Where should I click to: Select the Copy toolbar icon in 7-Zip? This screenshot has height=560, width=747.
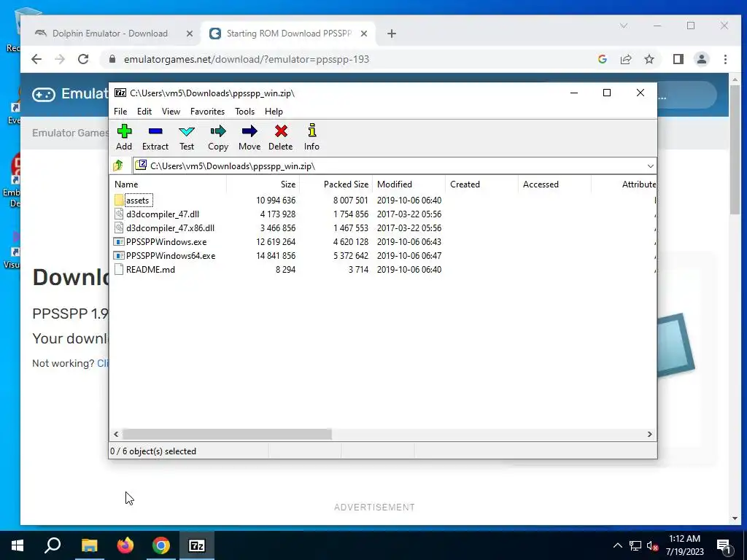[218, 138]
